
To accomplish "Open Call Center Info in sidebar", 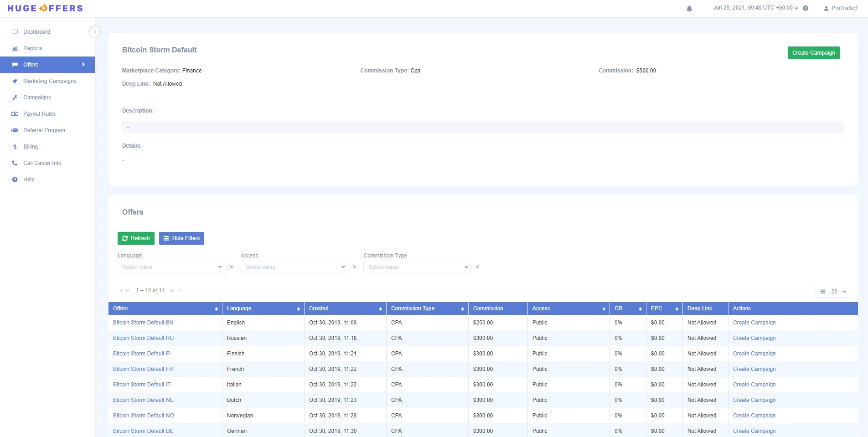I will click(x=42, y=163).
